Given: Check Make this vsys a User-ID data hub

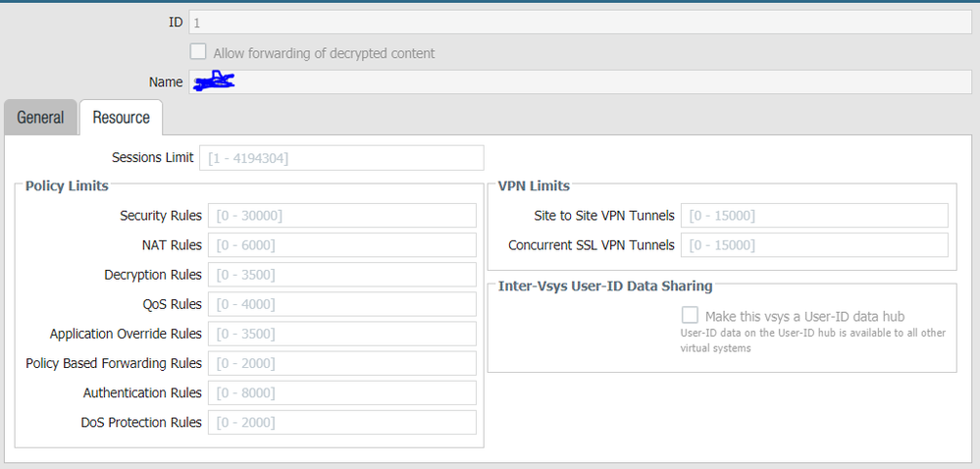Looking at the screenshot, I should click(x=691, y=315).
